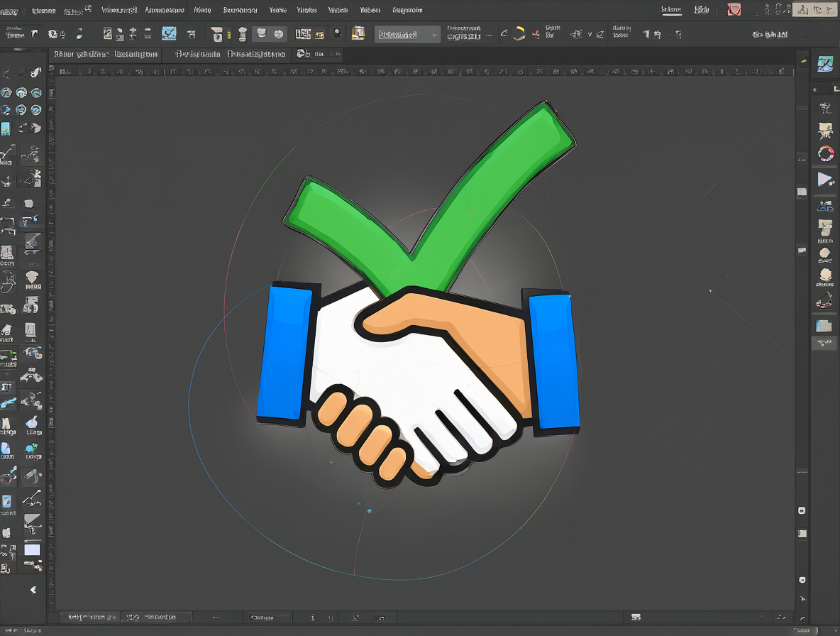Click the light blue rectangle in left toolbar
Image resolution: width=840 pixels, height=636 pixels.
point(6,128)
